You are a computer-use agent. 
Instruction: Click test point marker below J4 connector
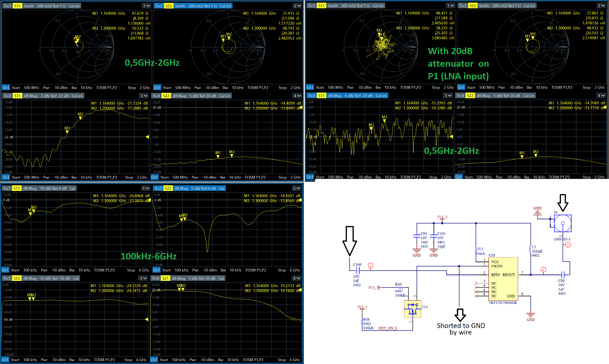tap(568, 245)
